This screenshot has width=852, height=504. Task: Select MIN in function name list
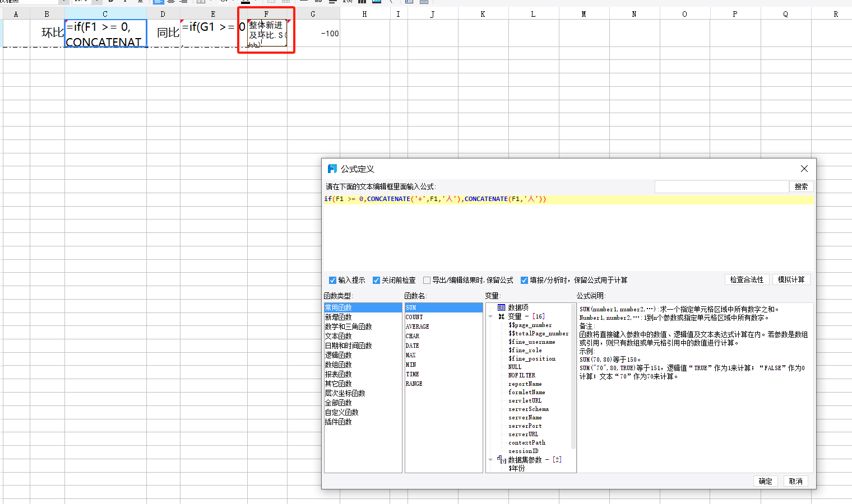411,365
